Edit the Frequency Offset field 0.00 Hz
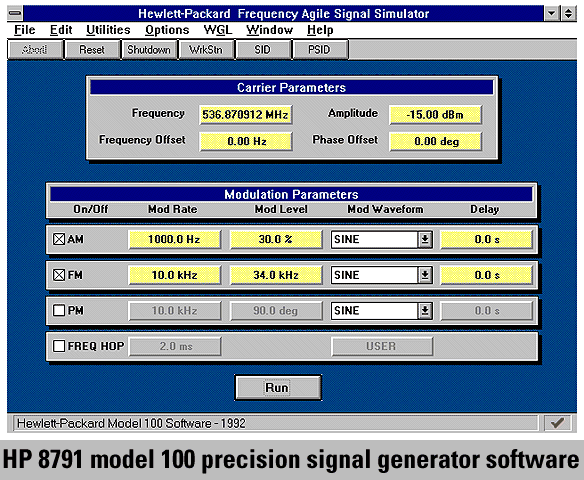 [x=245, y=142]
